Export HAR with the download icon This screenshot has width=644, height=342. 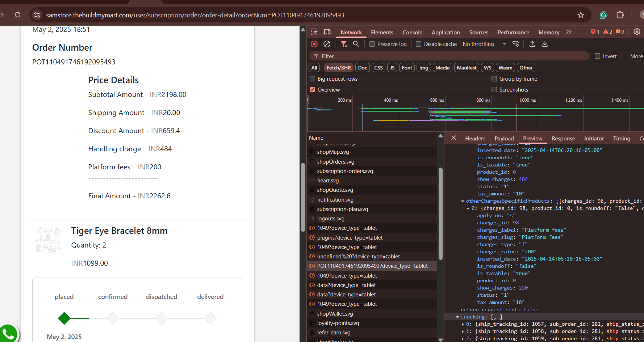pos(545,44)
